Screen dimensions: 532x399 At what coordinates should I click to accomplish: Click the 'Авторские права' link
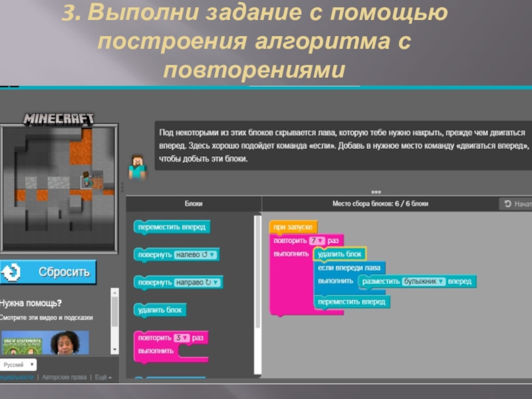pyautogui.click(x=64, y=377)
